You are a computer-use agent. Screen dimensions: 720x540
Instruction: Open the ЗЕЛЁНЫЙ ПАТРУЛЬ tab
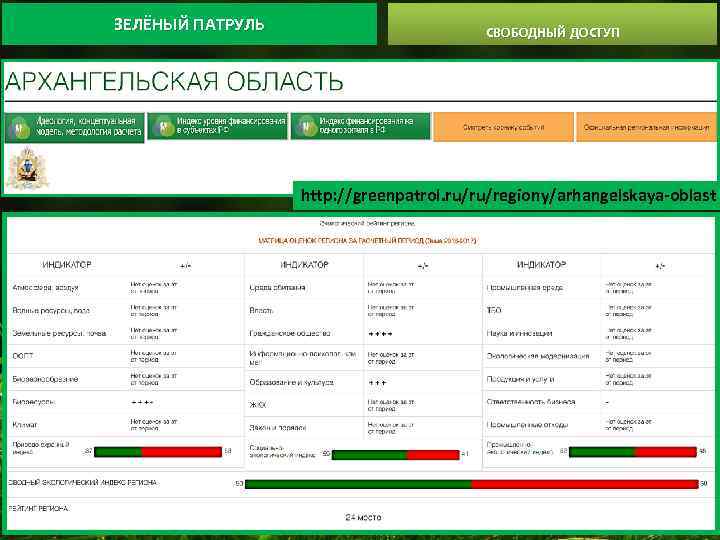point(189,24)
